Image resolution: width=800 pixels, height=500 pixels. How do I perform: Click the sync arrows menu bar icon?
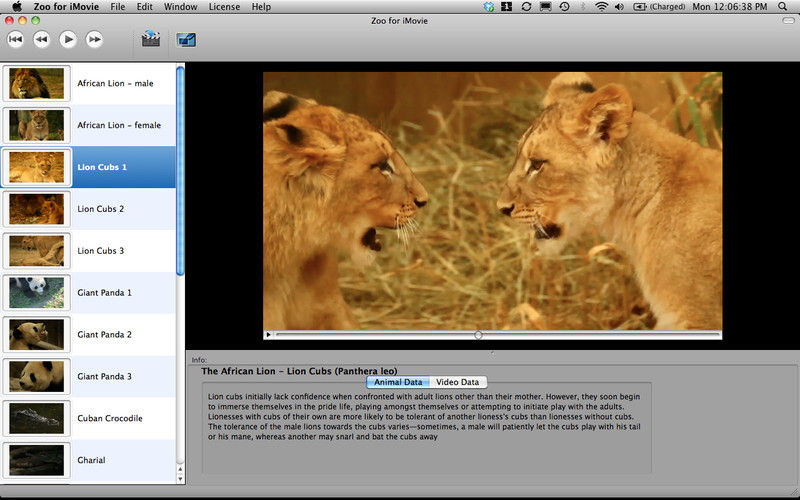tap(526, 7)
